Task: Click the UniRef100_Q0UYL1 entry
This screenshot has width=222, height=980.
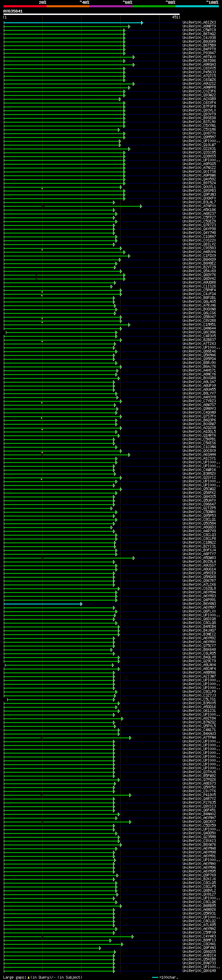Action: 199,187
